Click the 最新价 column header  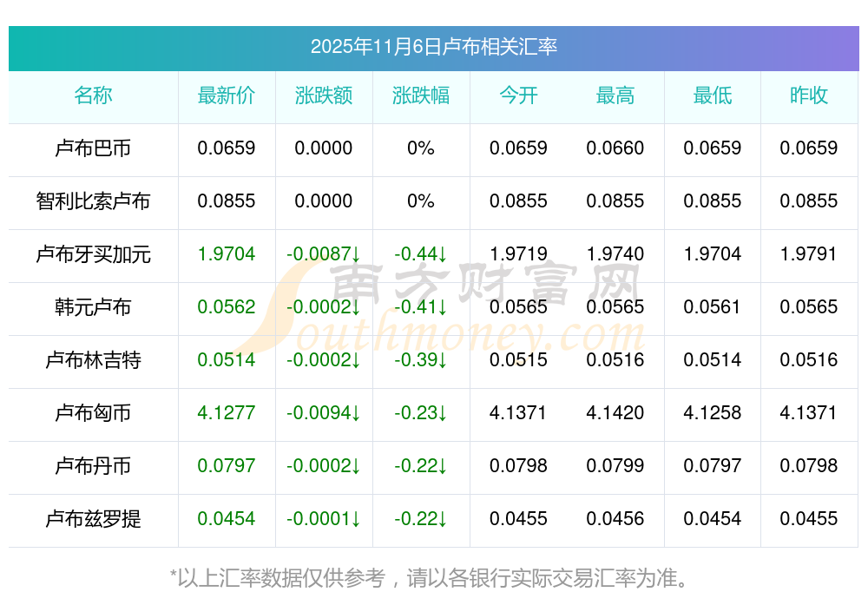[227, 96]
